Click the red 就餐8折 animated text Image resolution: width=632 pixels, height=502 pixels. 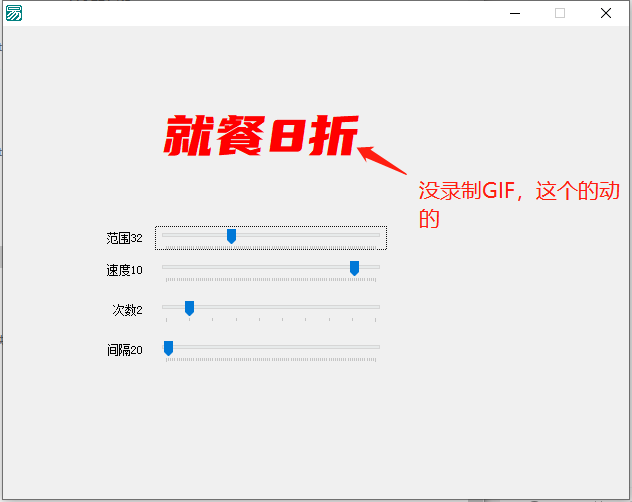pos(261,136)
